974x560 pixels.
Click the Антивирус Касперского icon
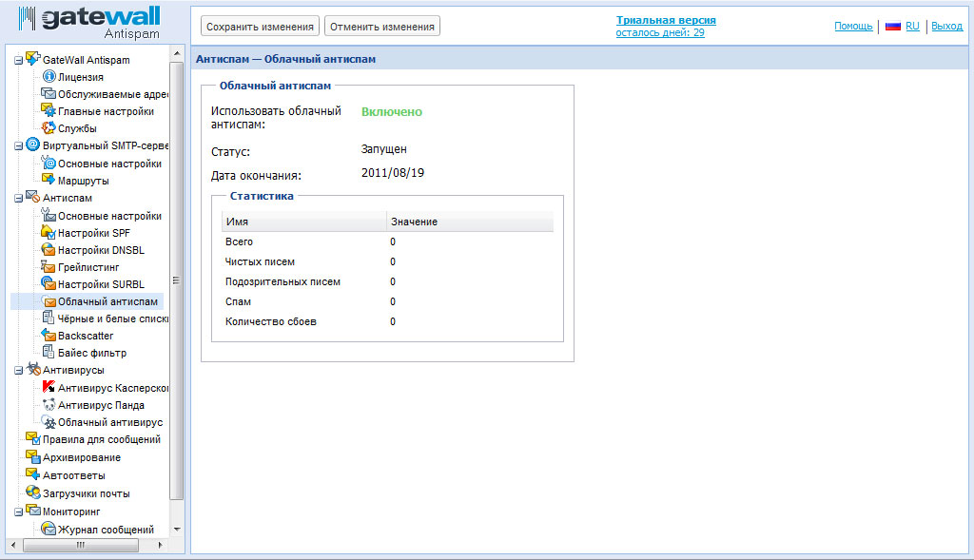pyautogui.click(x=49, y=387)
